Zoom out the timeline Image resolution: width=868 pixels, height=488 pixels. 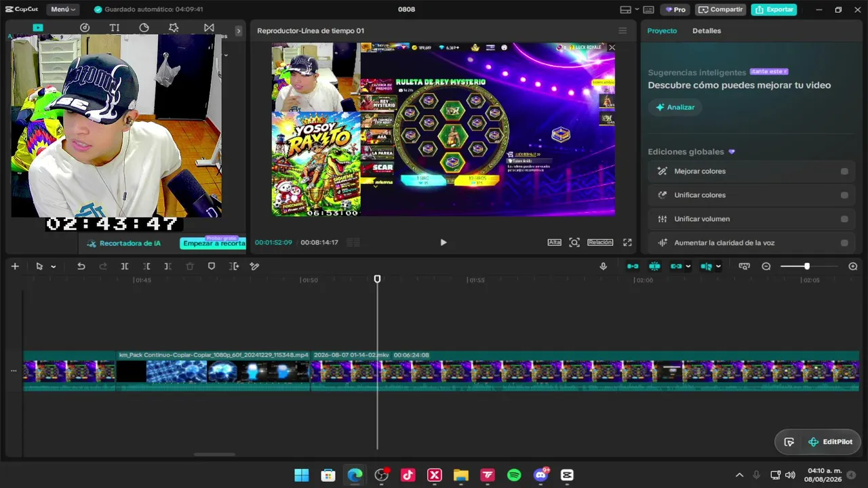pos(766,266)
